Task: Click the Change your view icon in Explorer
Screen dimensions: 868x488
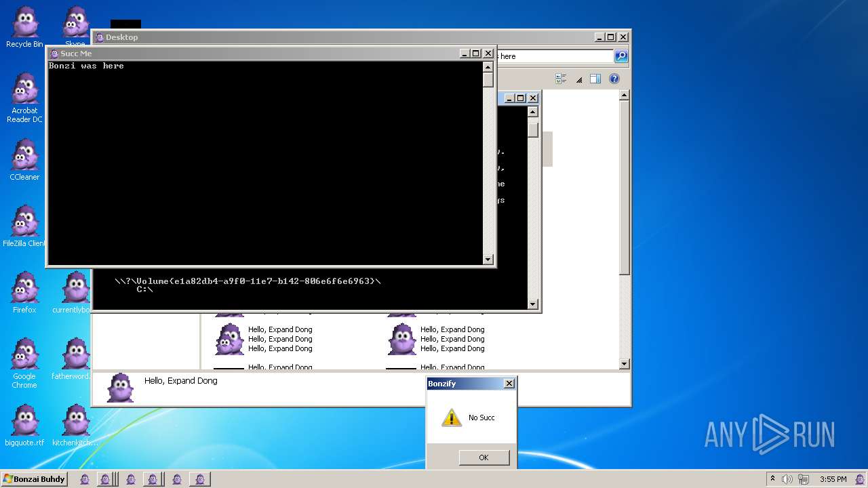Action: 561,79
